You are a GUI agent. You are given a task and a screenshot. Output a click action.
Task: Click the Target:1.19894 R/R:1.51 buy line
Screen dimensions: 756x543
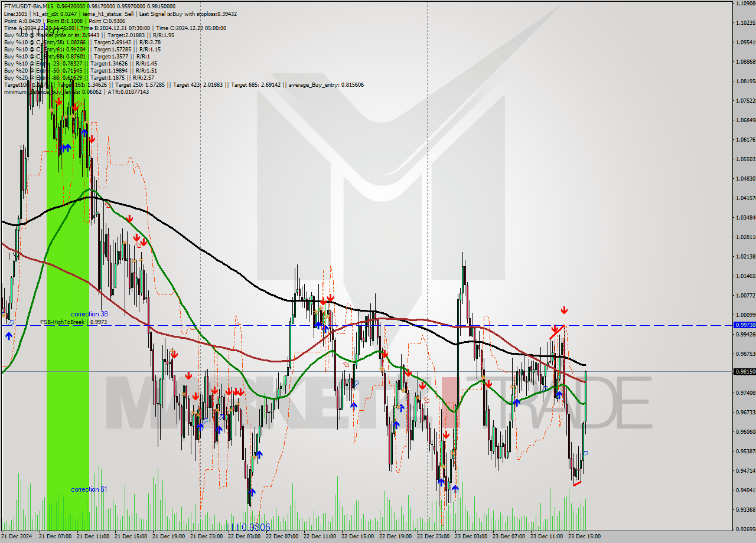pyautogui.click(x=80, y=70)
